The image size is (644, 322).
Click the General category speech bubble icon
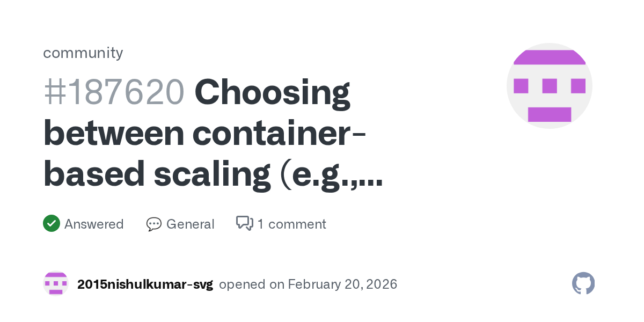[154, 224]
